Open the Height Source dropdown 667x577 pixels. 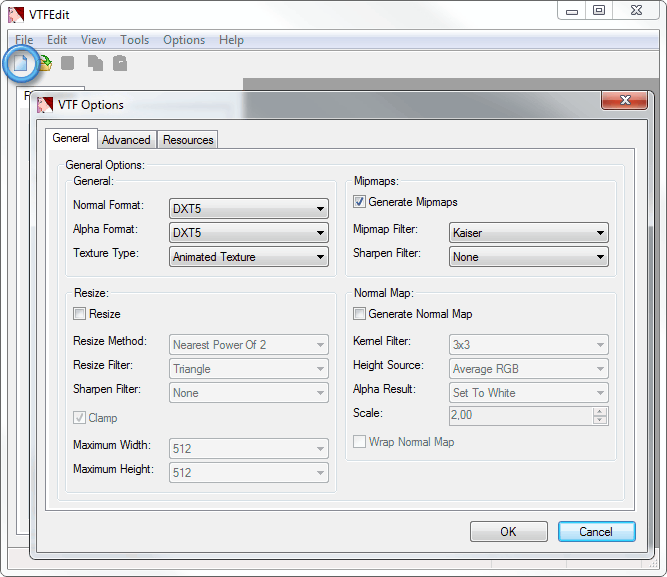coord(529,369)
